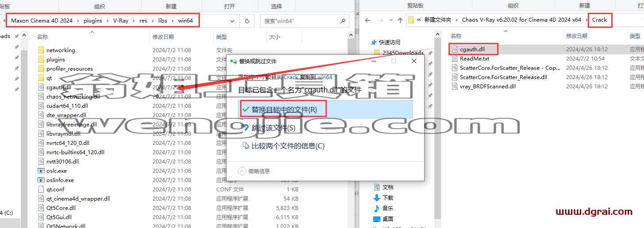Select the oslc.exe application icon
Screen dimensions: 644x228
42,171
